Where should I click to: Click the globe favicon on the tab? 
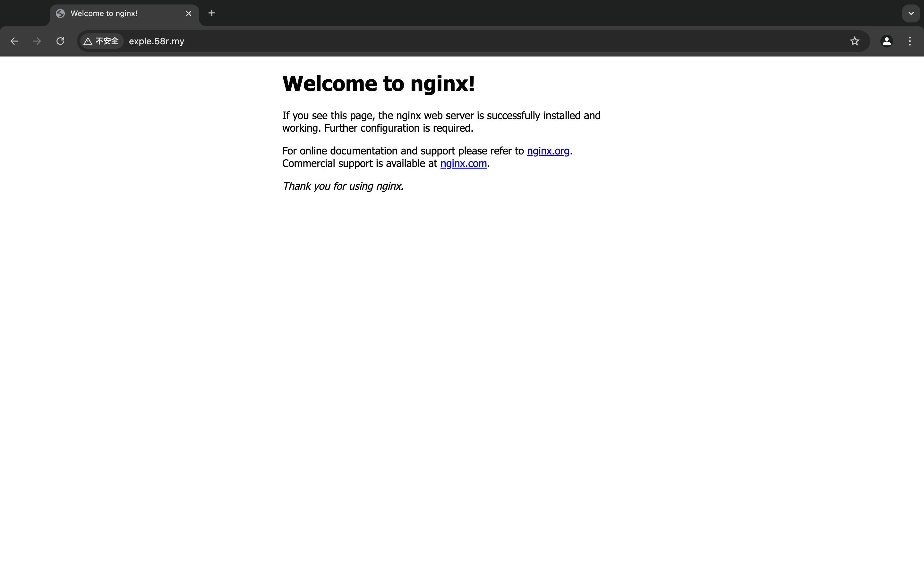click(60, 14)
